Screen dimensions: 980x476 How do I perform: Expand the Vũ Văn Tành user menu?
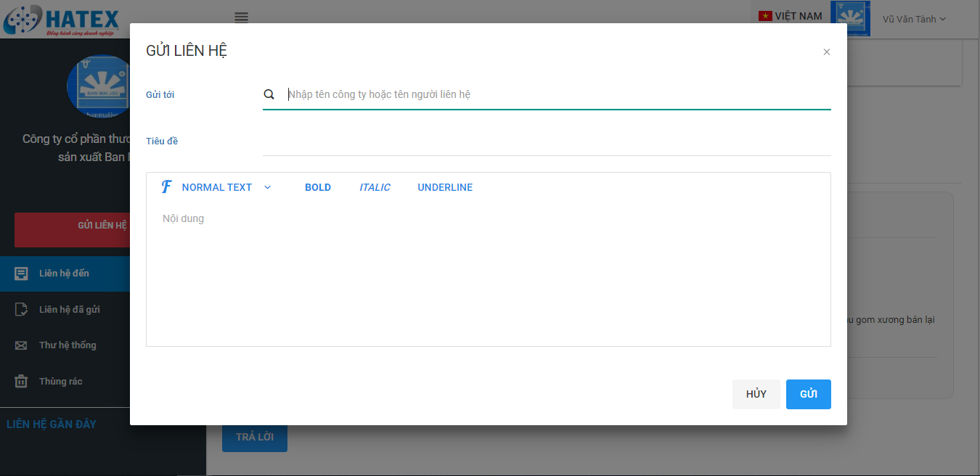(914, 20)
